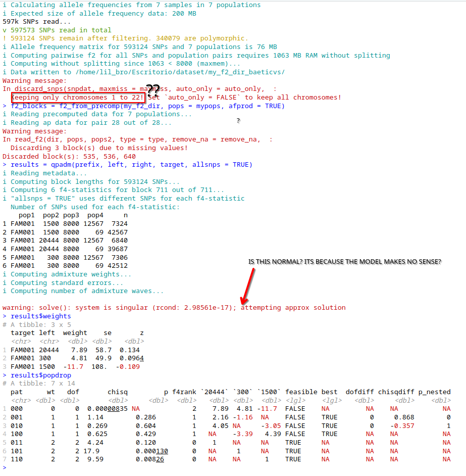Image resolution: width=466 pixels, height=476 pixels.
Task: Click '593124 SNPs remain after filtering' warning line
Action: click(125, 38)
